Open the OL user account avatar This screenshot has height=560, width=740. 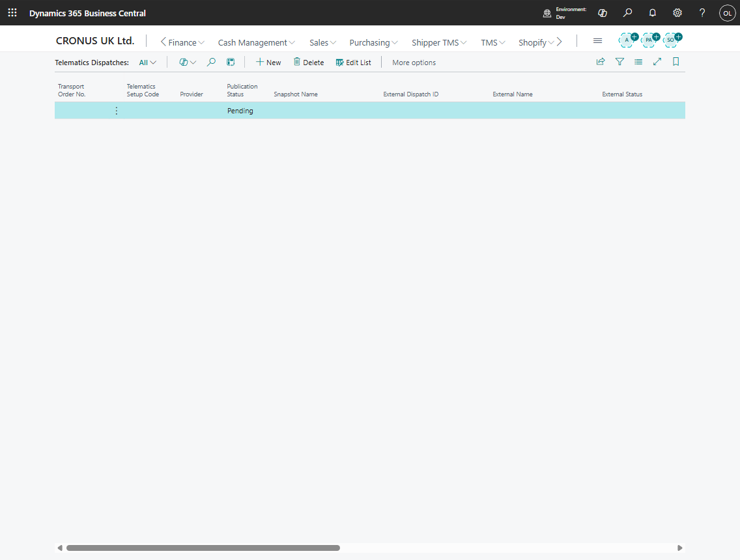727,13
